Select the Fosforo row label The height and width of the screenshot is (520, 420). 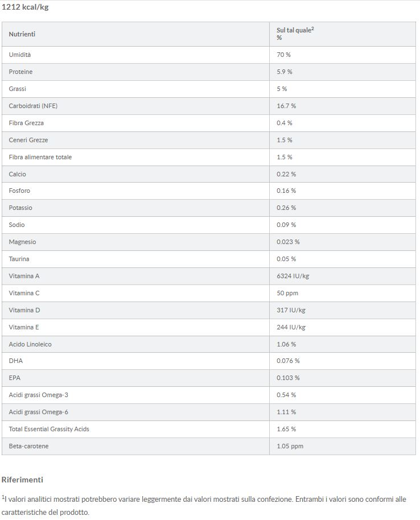19,191
